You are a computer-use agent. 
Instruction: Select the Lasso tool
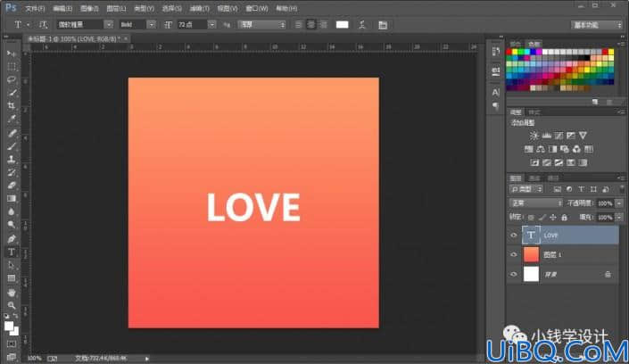[x=12, y=79]
